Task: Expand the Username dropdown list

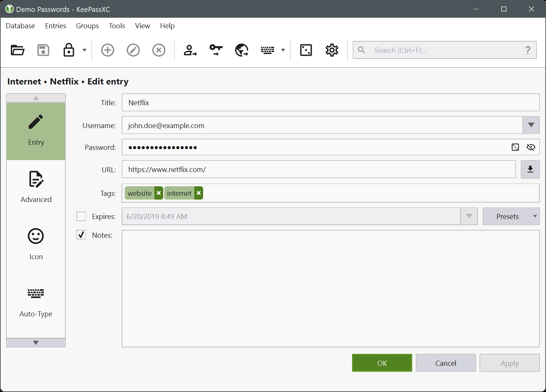Action: (x=531, y=125)
